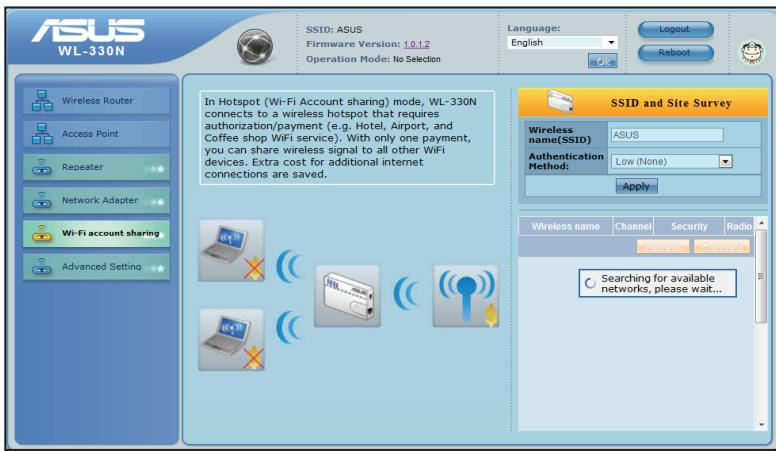Click the globe operation mode icon
This screenshot has width=776, height=451.
[x=255, y=47]
